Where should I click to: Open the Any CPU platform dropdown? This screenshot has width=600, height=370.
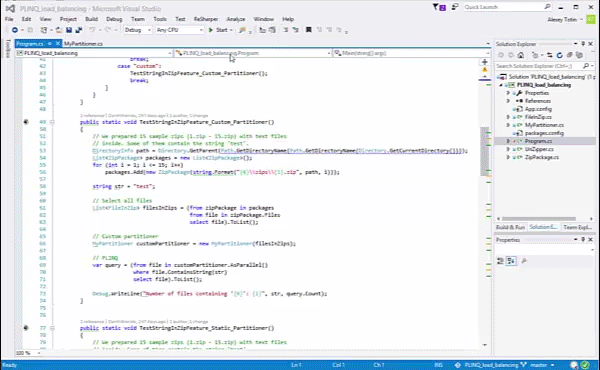coord(179,30)
